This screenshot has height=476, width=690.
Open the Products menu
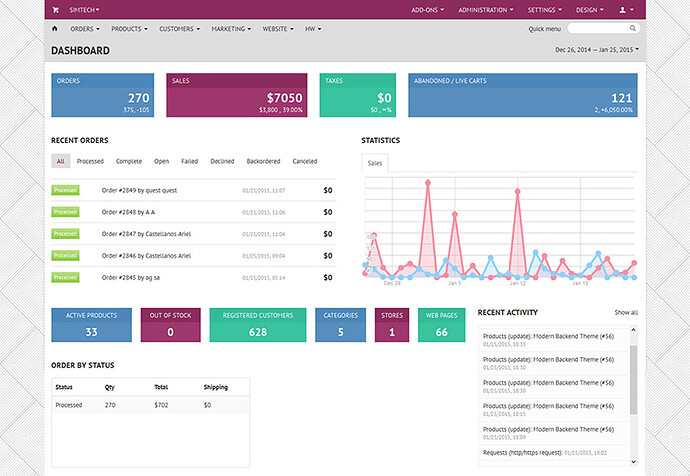[129, 29]
